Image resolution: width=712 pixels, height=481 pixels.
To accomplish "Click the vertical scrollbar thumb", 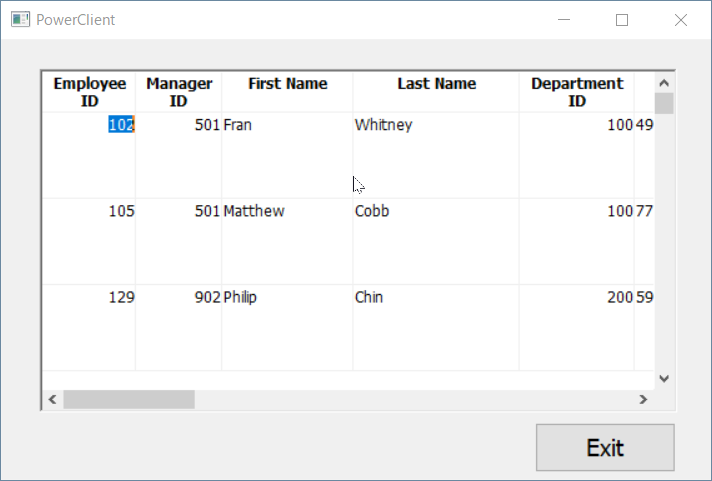I will [664, 103].
